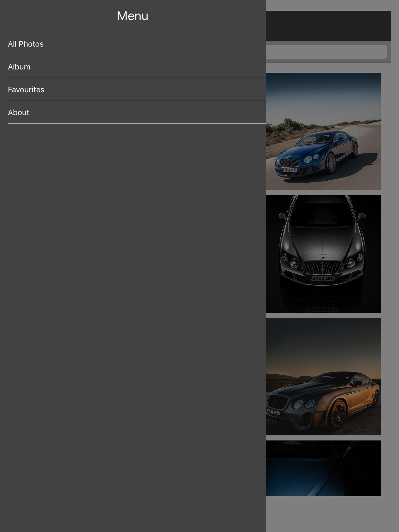Open the Vilner Bentley sunset thumbnail
399x532 pixels.
pos(323,377)
